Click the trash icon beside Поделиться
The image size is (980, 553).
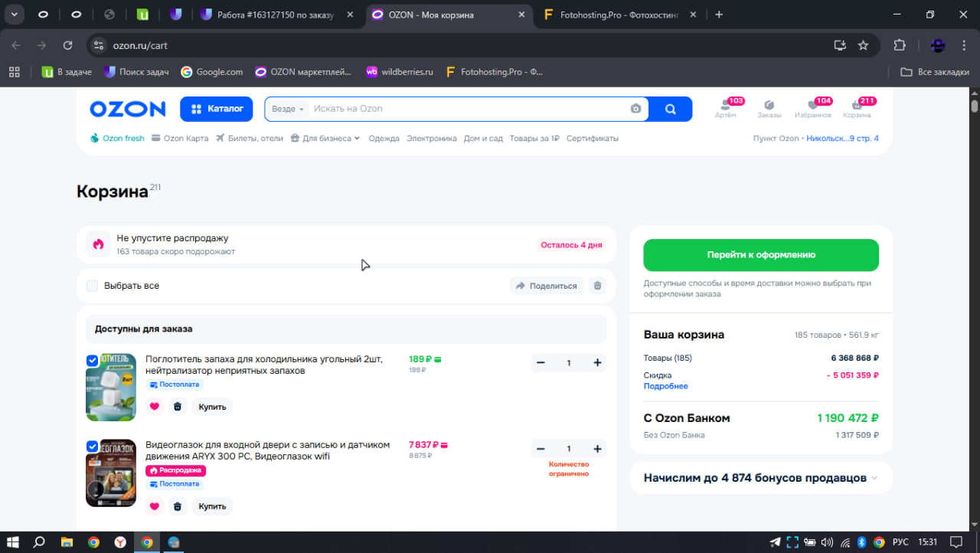click(598, 286)
